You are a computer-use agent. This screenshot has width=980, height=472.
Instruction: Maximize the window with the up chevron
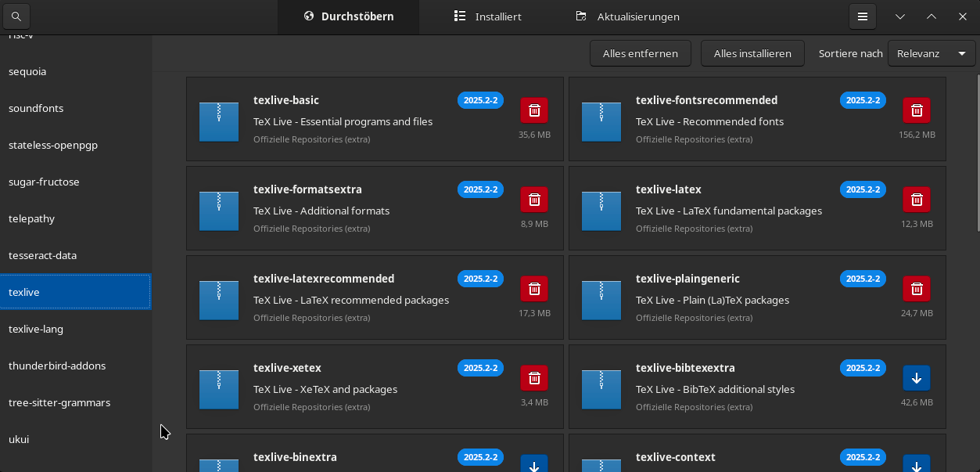tap(932, 16)
